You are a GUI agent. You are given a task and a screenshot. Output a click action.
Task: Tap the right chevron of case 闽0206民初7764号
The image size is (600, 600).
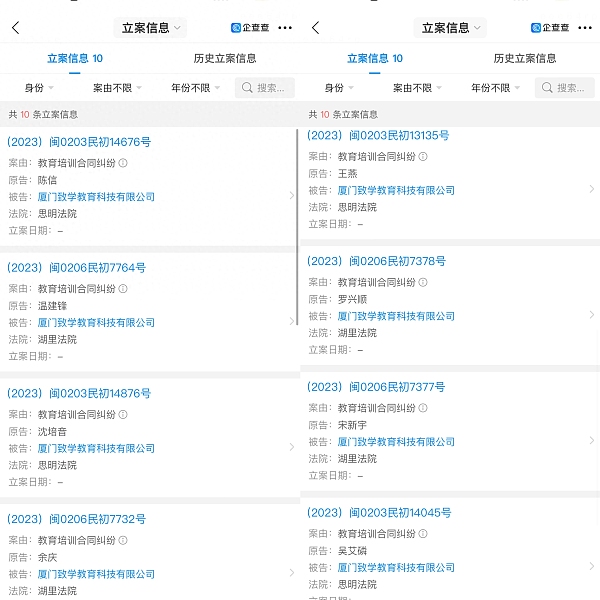point(292,321)
